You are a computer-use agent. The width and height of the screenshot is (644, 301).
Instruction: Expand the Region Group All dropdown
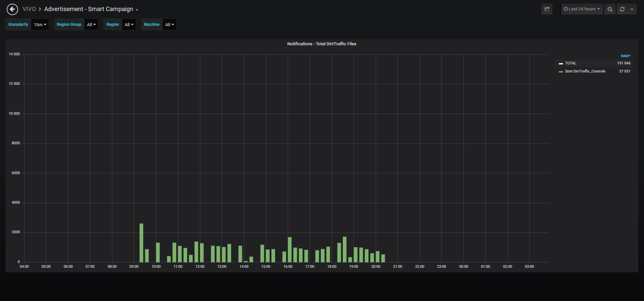coord(91,24)
